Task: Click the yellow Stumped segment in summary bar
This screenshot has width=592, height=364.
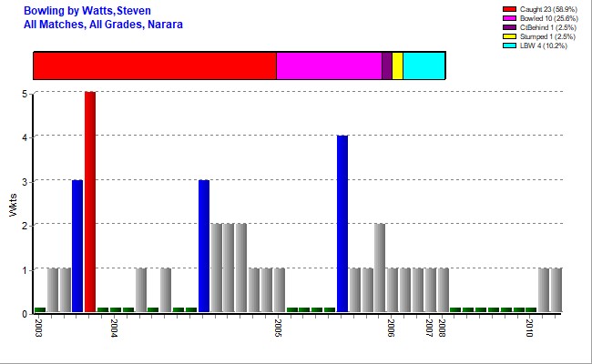Action: pos(398,66)
